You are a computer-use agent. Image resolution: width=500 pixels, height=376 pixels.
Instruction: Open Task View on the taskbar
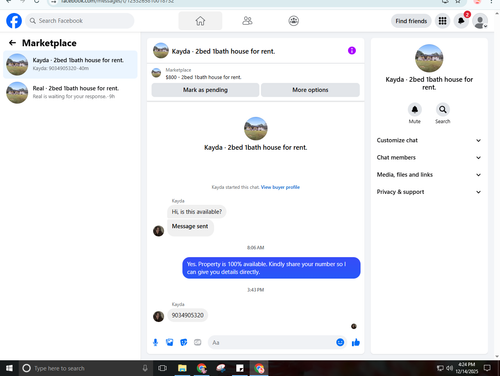(x=162, y=368)
